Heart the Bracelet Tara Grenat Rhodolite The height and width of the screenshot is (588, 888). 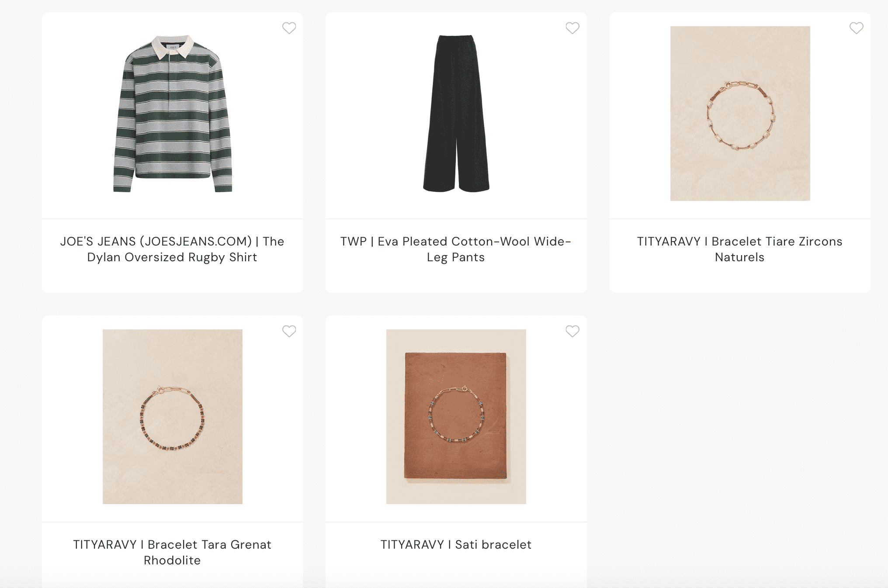coord(289,331)
